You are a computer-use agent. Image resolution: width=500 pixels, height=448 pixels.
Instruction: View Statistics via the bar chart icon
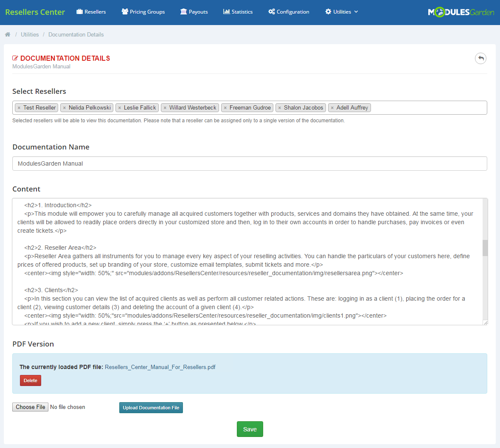pyautogui.click(x=226, y=11)
